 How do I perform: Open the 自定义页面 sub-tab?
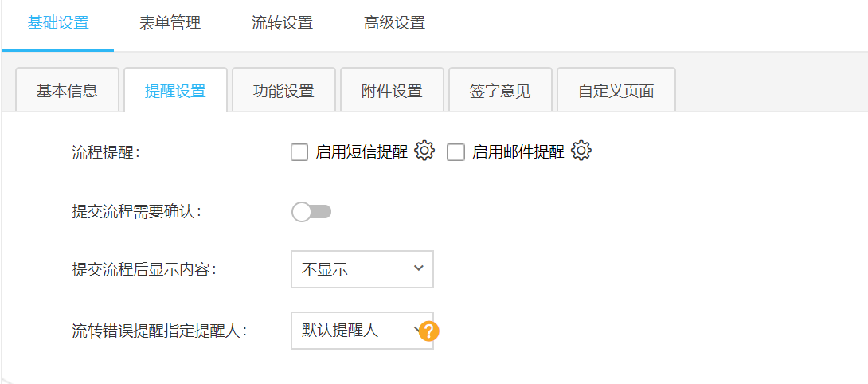coord(616,91)
